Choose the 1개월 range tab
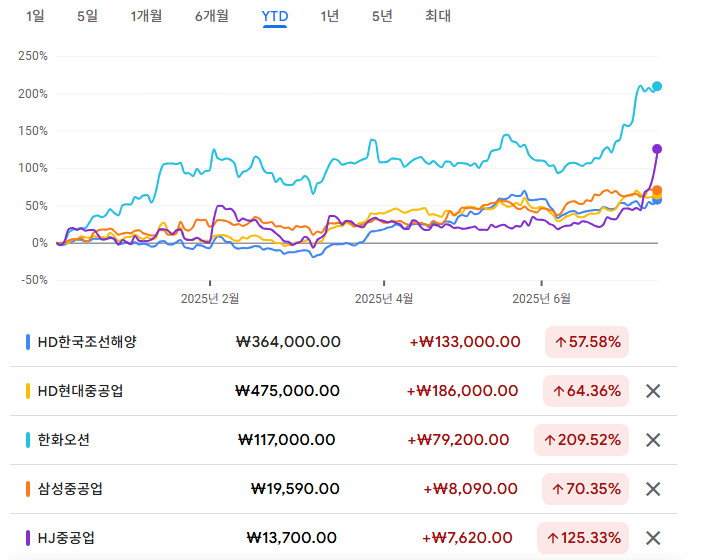The image size is (703, 560). [x=146, y=16]
